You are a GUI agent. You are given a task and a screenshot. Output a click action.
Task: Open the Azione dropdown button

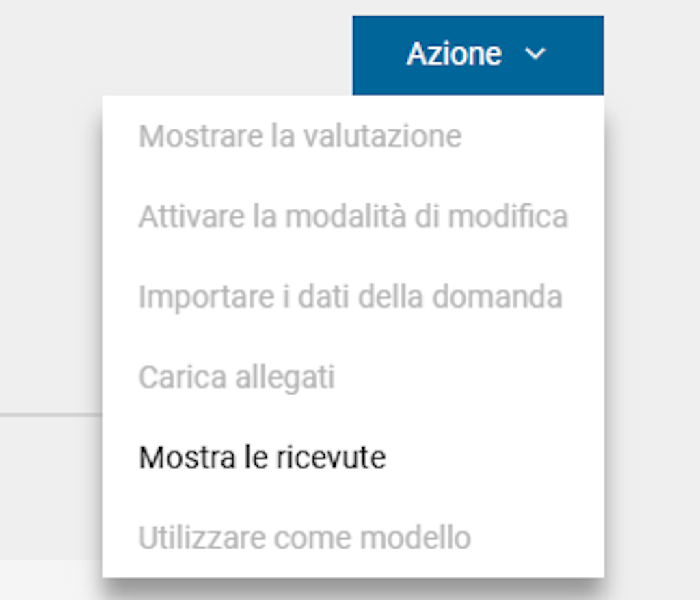coord(477,55)
